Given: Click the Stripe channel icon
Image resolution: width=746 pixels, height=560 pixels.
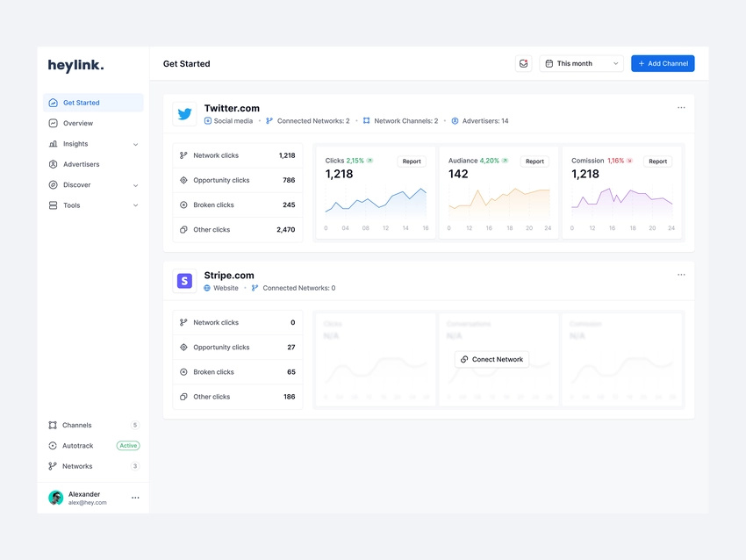Looking at the screenshot, I should 184,280.
